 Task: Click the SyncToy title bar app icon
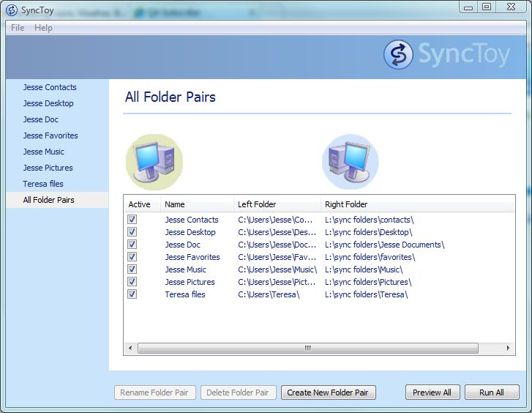pos(11,10)
